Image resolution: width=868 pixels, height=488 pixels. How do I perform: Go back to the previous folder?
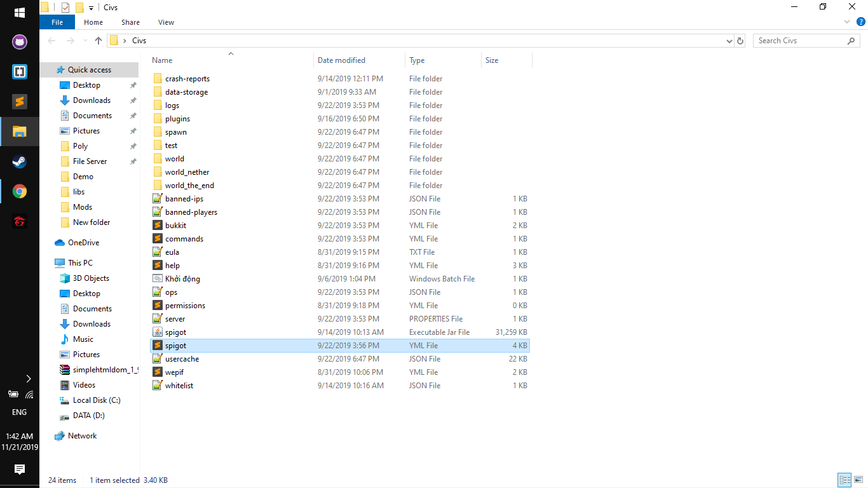coord(51,41)
